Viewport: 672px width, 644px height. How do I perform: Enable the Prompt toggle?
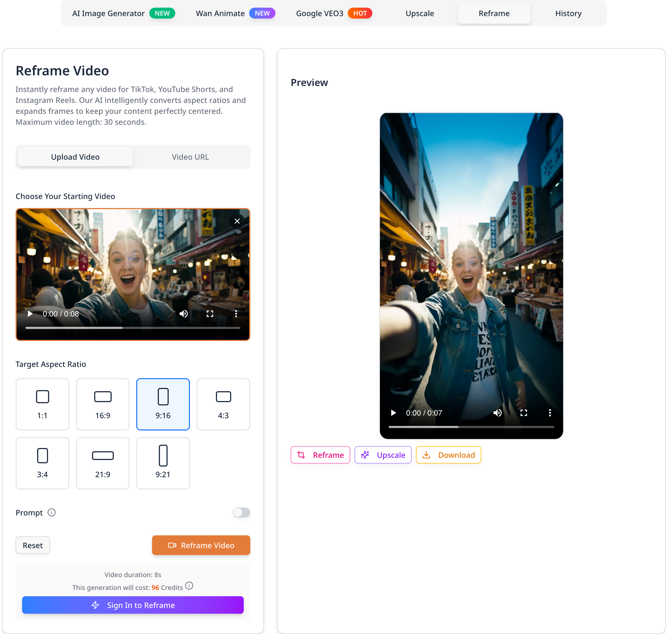[x=241, y=513]
